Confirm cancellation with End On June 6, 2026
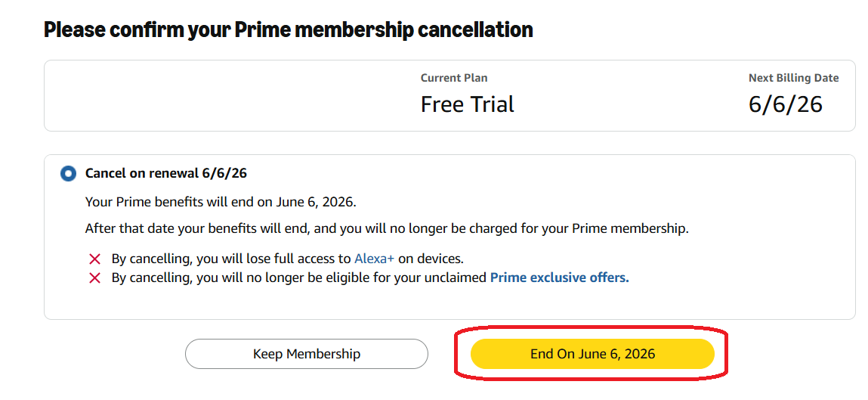 (592, 354)
